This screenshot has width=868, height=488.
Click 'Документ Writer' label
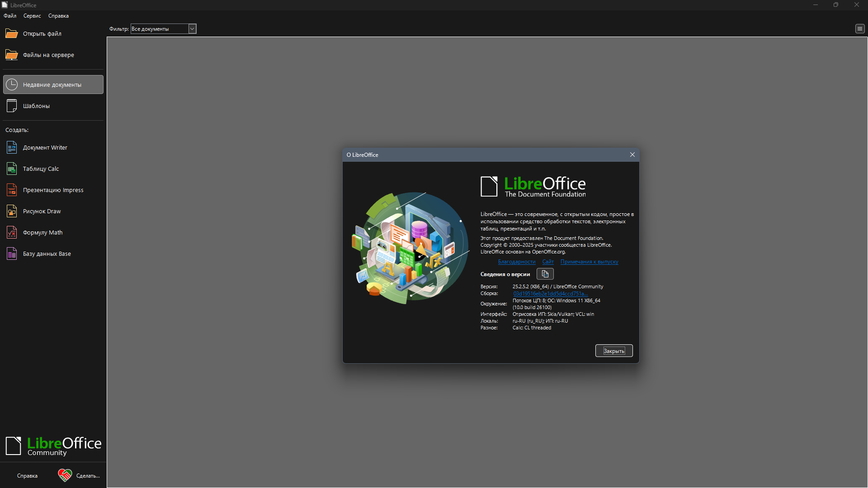click(45, 148)
